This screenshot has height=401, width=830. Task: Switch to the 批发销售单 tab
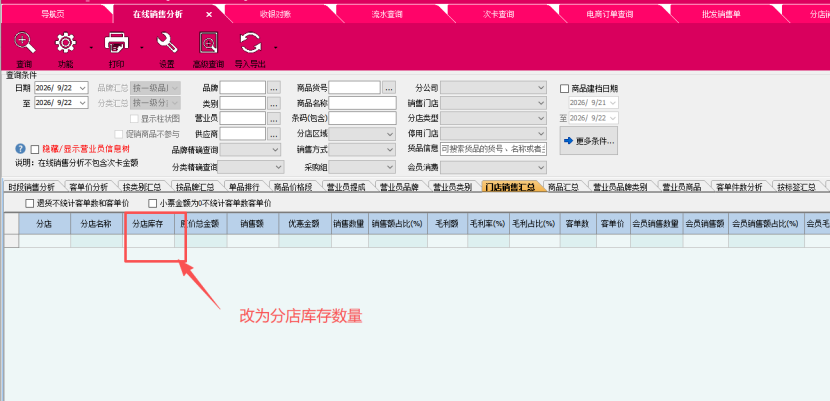pyautogui.click(x=721, y=15)
